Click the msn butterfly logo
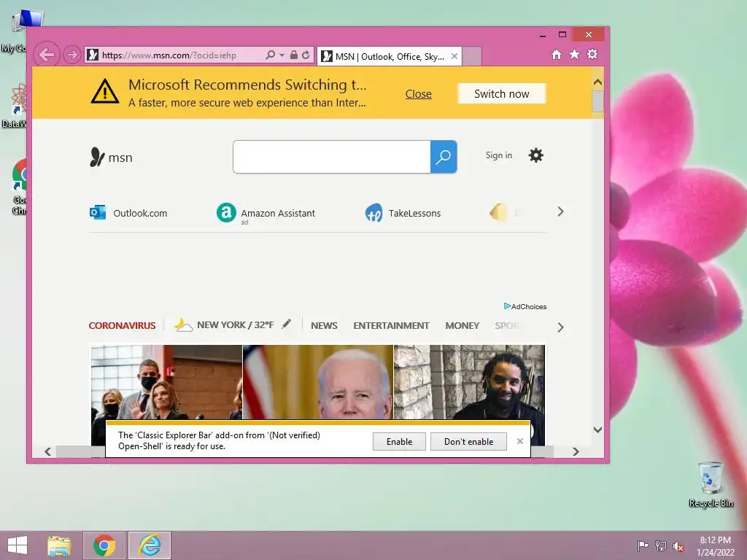The width and height of the screenshot is (747, 560). (111, 157)
